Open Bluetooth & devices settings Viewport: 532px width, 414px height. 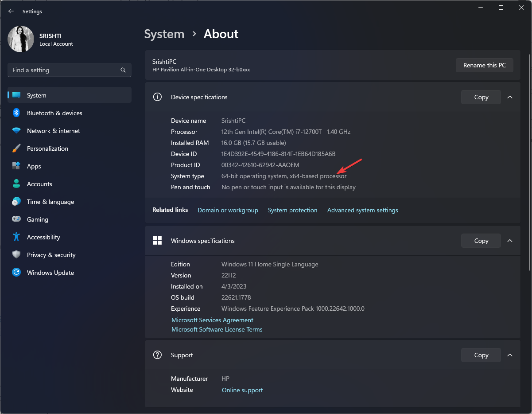coord(54,113)
